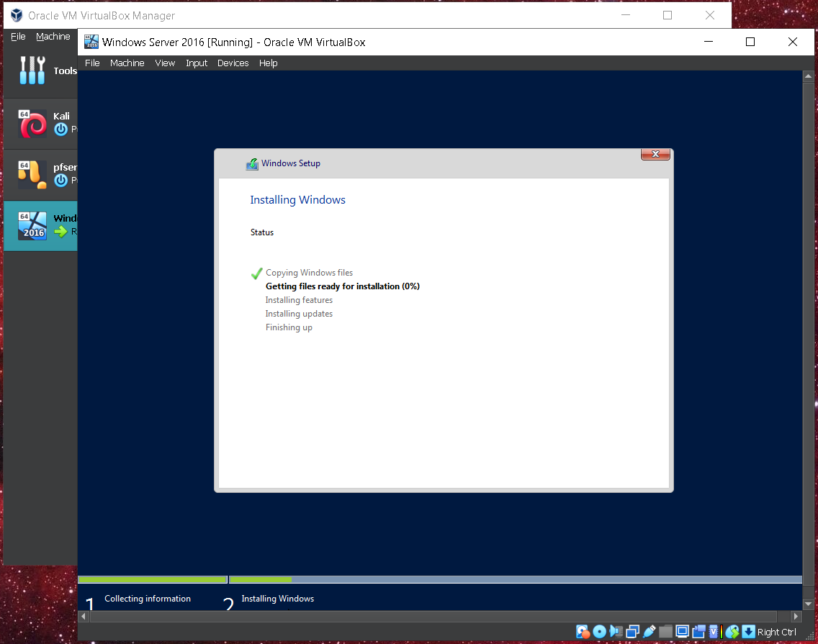The width and height of the screenshot is (818, 644).
Task: Open the Input menu
Action: coord(197,63)
